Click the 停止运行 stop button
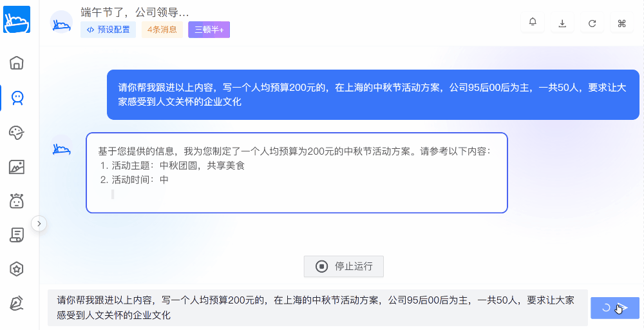 (344, 266)
